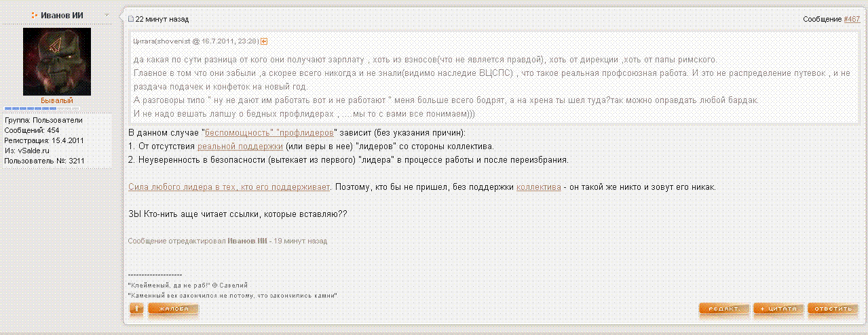Viewport: 868px width, 335px height.
Task: Open link 'Сила любого лидера в тех, кто его поддерживает'
Action: pos(229,186)
